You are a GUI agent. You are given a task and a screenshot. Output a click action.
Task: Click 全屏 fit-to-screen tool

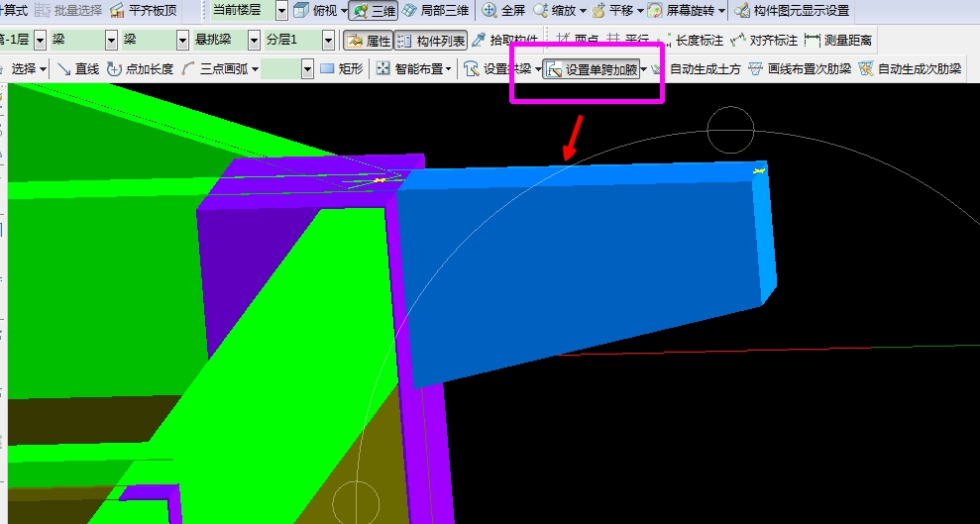pyautogui.click(x=503, y=10)
